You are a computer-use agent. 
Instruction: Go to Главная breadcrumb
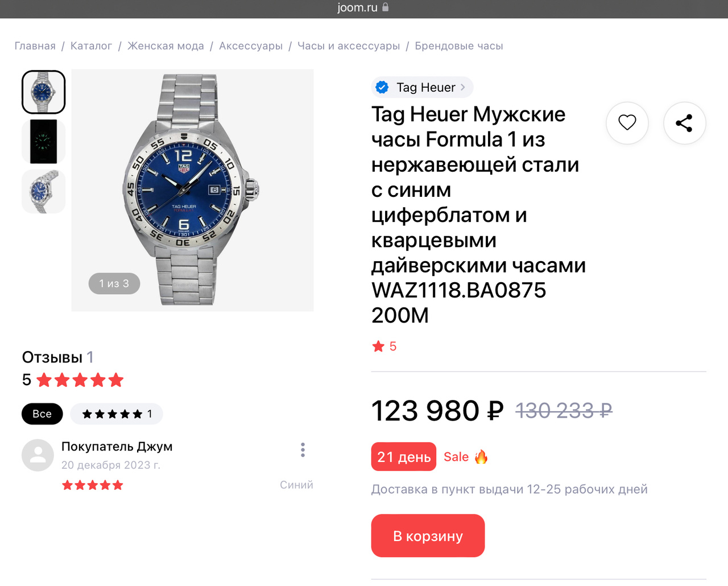click(35, 46)
